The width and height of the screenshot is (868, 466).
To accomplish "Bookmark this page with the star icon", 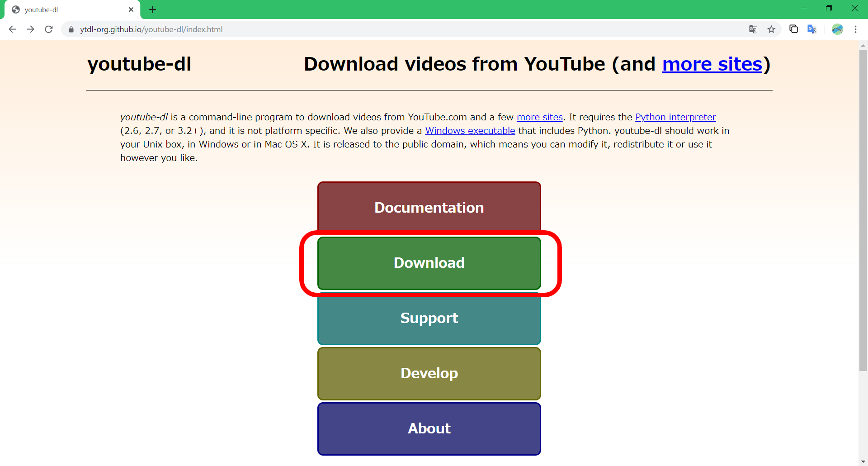I will pyautogui.click(x=771, y=29).
